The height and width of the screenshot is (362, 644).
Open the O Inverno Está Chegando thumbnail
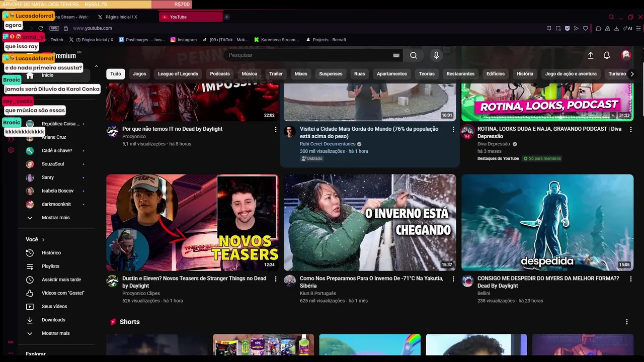tap(370, 223)
